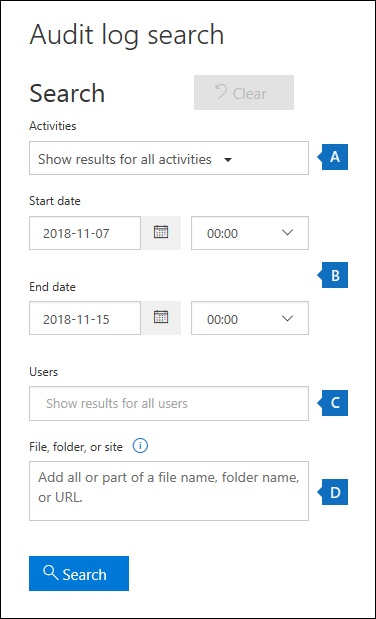The width and height of the screenshot is (376, 619).
Task: Click the Users field label
Action: tap(43, 371)
